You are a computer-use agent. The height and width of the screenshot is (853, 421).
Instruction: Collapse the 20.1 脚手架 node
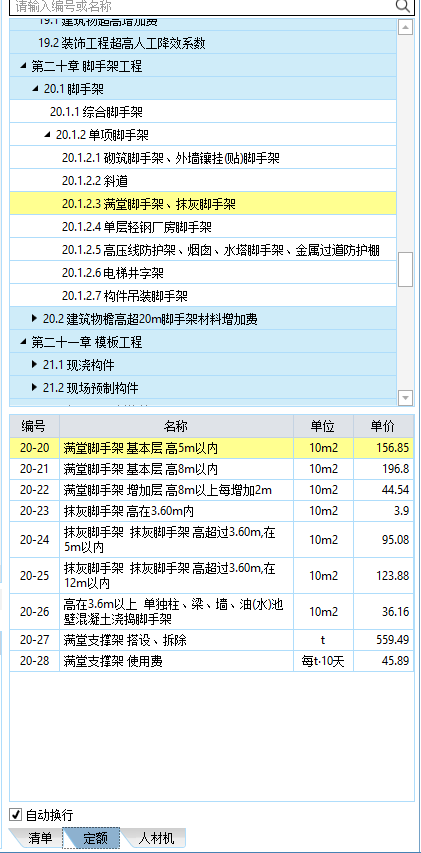tap(35, 89)
